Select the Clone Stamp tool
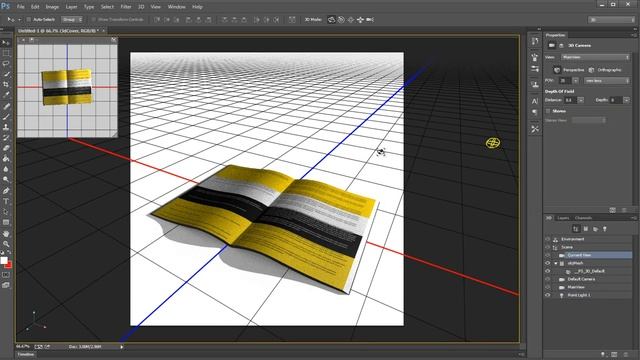This screenshot has width=640, height=360. pyautogui.click(x=6, y=127)
